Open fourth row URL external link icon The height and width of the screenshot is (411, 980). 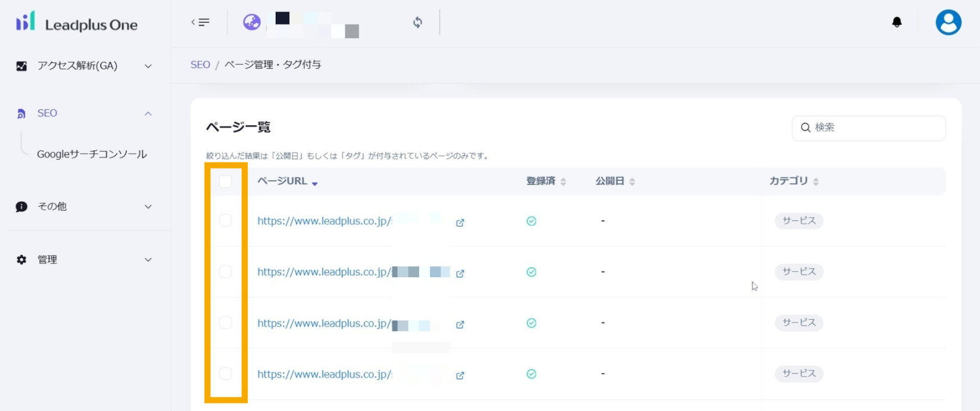click(x=460, y=376)
